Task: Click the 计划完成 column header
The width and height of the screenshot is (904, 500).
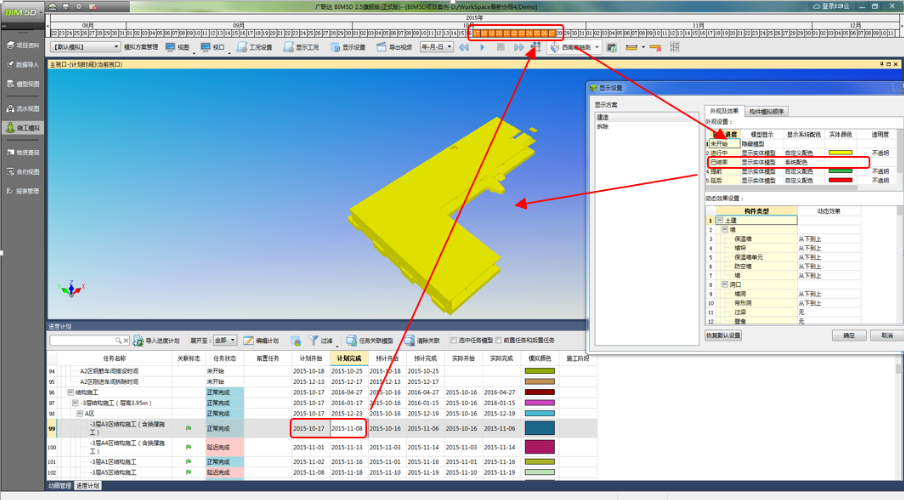Action: pyautogui.click(x=349, y=359)
